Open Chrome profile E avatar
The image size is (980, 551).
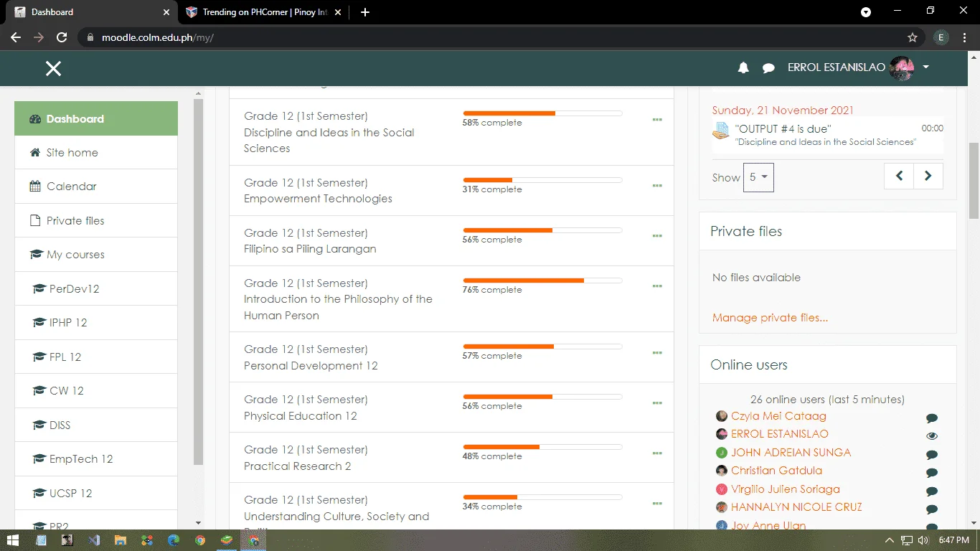point(941,37)
